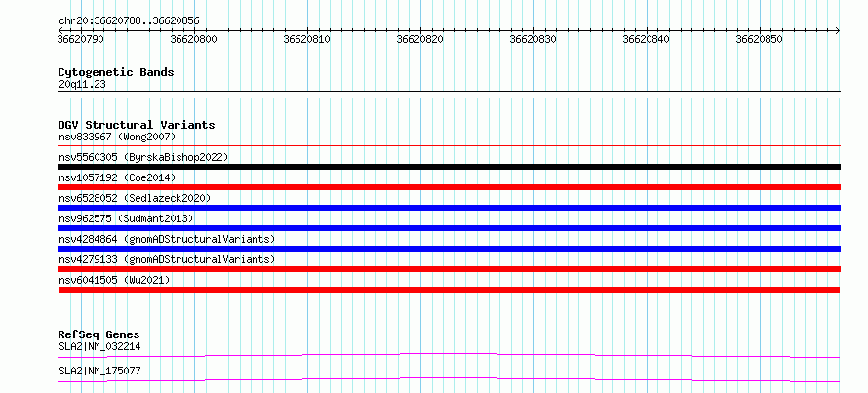Click ruler position 36620790

click(x=81, y=39)
